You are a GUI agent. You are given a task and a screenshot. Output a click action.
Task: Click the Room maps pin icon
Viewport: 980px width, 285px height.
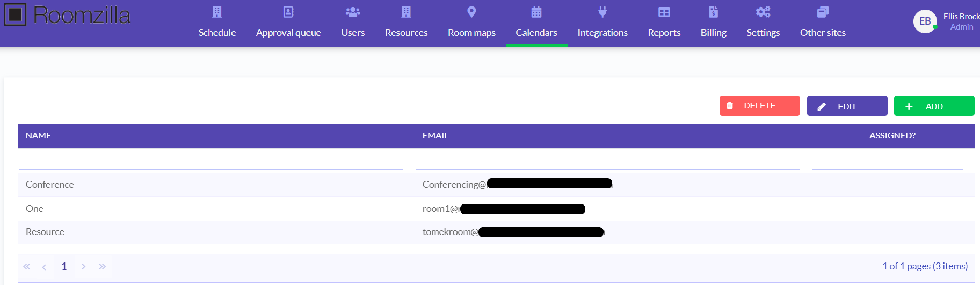point(471,12)
